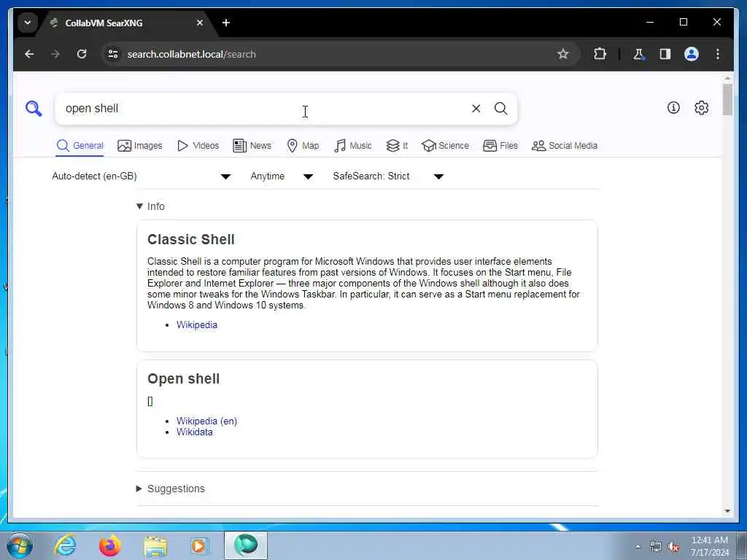
Task: Reload the current page
Action: coord(82,54)
